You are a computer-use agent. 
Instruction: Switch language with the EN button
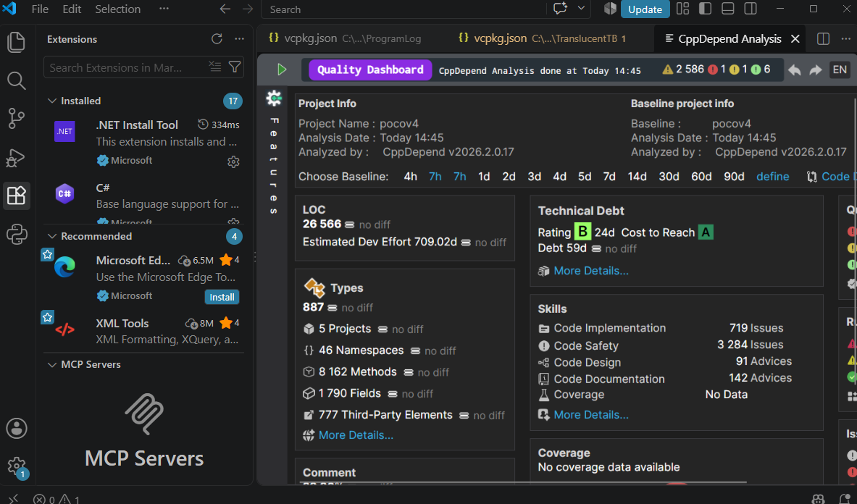[x=840, y=70]
